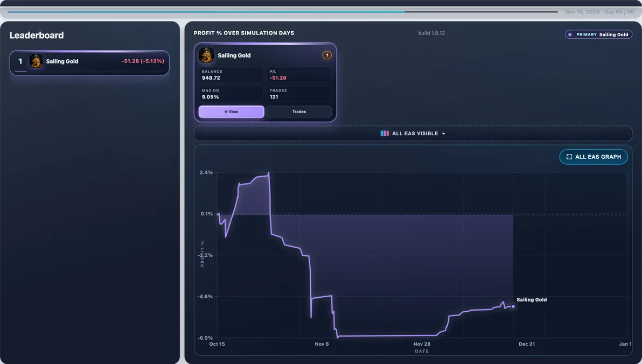Click the Nov 28 date axis label
The width and height of the screenshot is (642, 364).
click(422, 344)
